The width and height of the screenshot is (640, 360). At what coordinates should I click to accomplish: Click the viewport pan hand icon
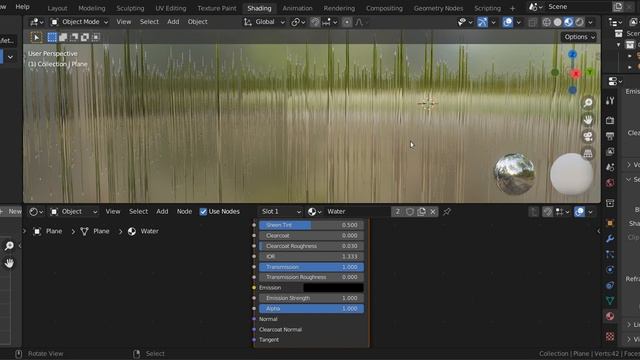588,120
